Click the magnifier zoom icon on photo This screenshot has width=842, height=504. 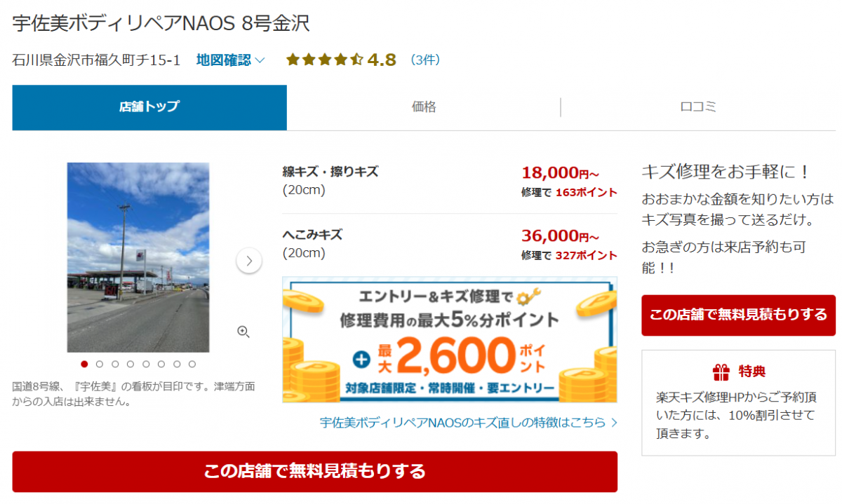[x=243, y=332]
